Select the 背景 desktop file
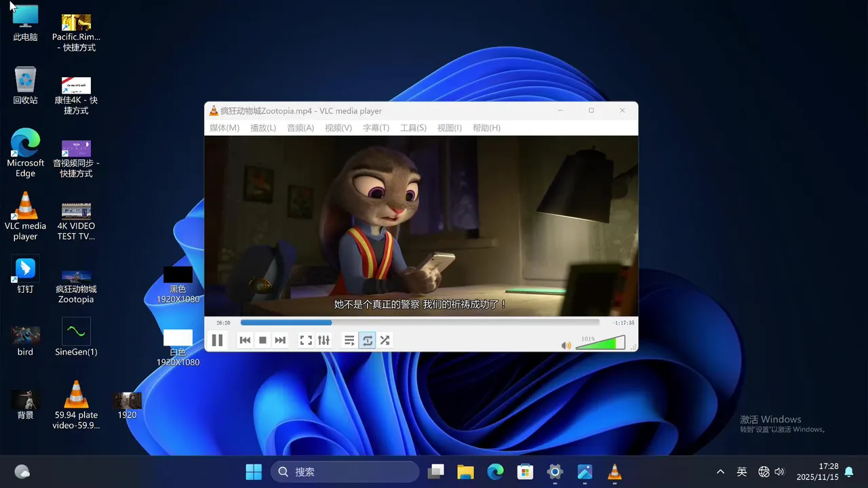This screenshot has width=868, height=488. tap(25, 405)
